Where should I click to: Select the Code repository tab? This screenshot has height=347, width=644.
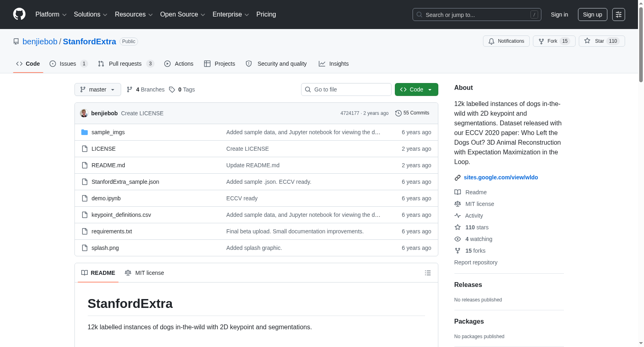tap(28, 64)
